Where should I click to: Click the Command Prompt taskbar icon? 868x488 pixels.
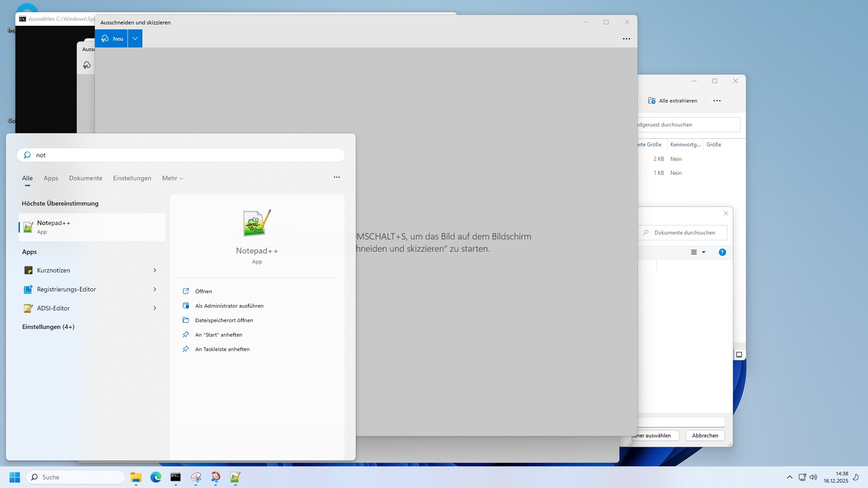pos(175,477)
